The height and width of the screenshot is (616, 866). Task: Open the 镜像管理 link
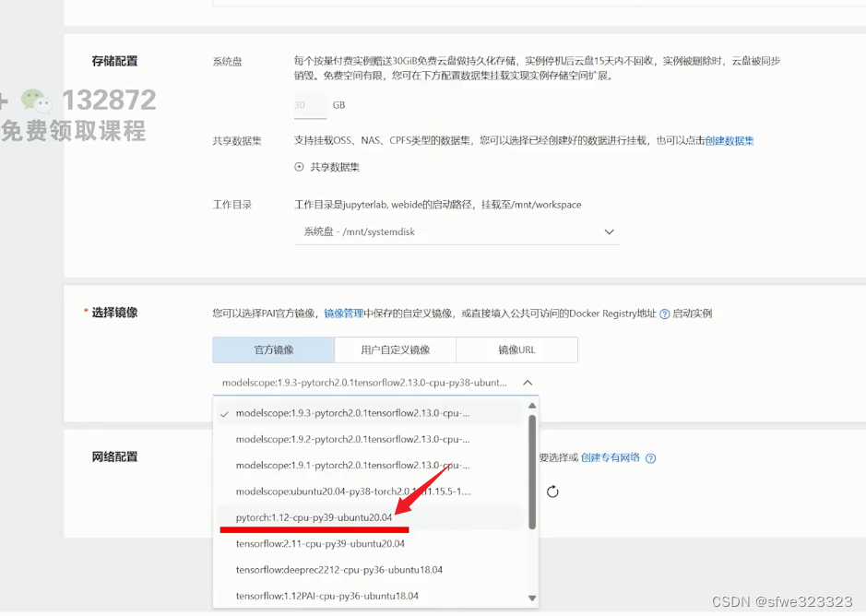coord(343,314)
